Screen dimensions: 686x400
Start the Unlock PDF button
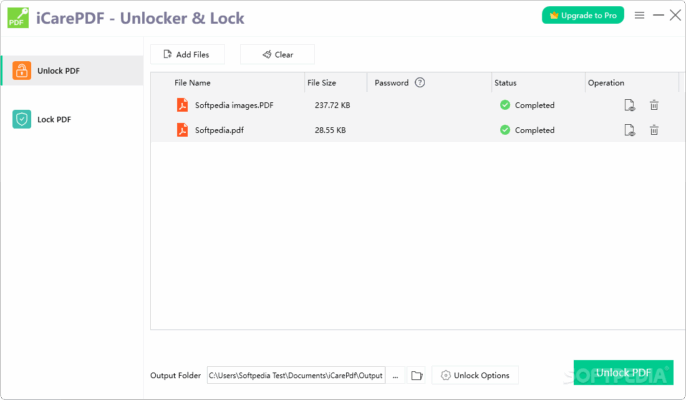tap(623, 372)
